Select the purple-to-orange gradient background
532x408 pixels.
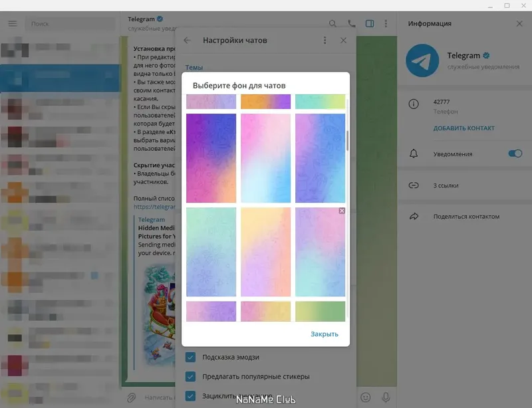(211, 158)
